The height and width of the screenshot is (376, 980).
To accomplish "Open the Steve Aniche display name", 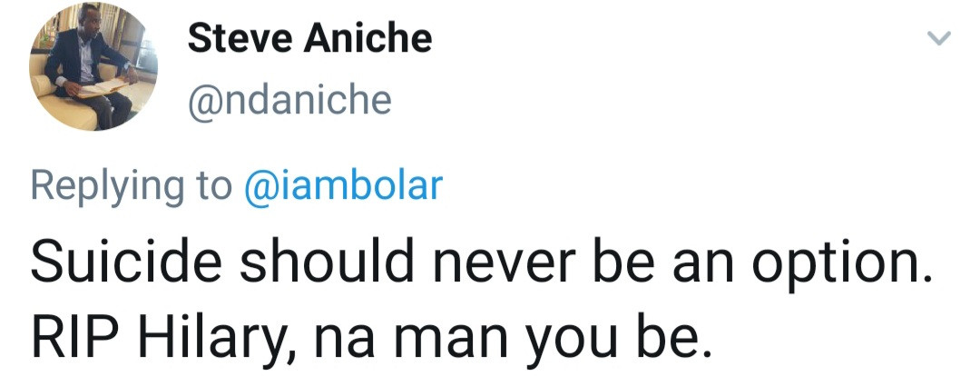I will (x=309, y=38).
